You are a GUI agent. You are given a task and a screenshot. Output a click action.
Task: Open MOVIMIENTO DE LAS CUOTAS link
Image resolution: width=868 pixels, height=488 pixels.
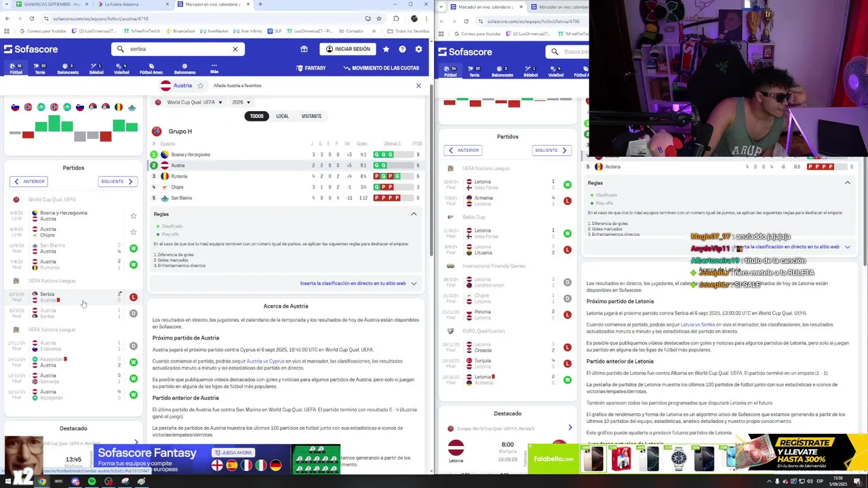coord(381,68)
